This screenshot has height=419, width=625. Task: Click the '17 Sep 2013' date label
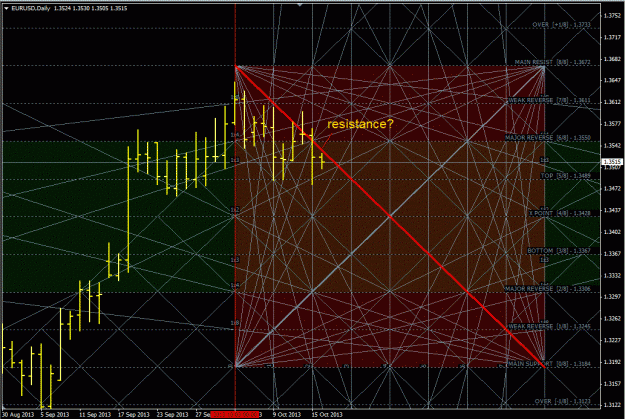click(x=134, y=415)
